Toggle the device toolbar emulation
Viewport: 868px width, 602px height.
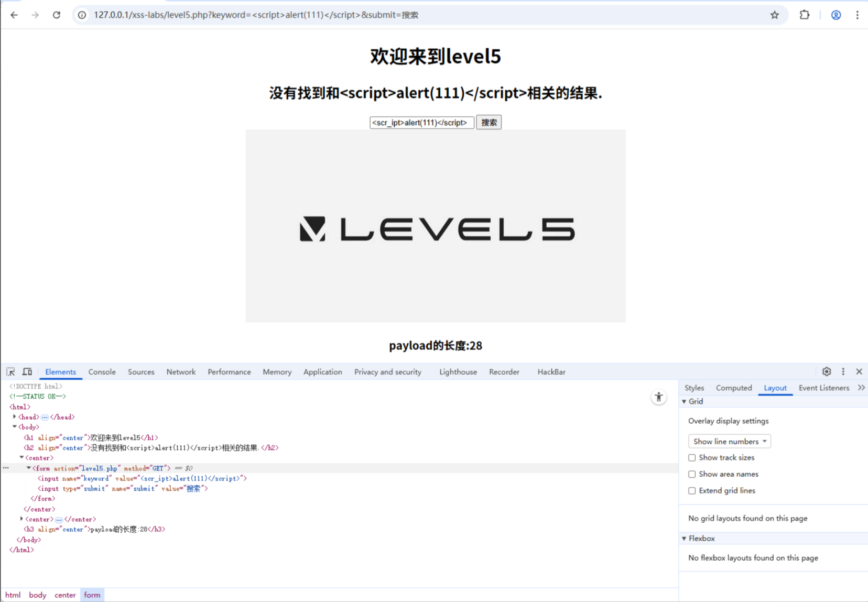tap(27, 371)
